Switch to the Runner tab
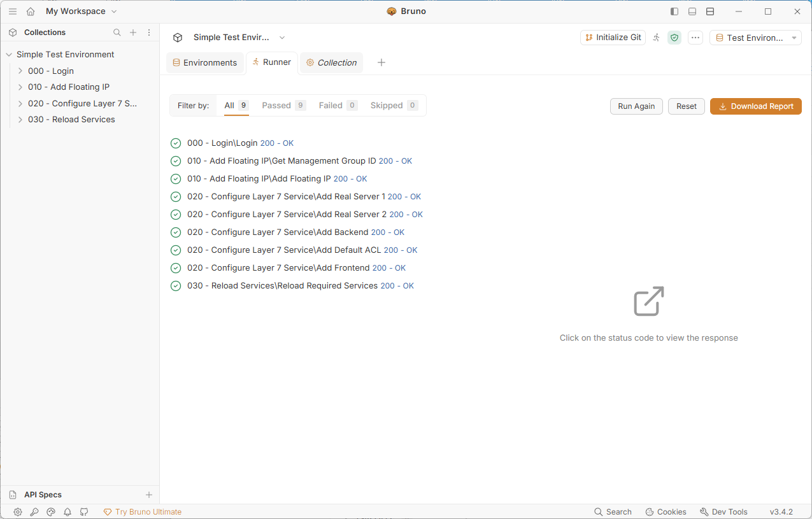This screenshot has height=519, width=812. pos(272,62)
